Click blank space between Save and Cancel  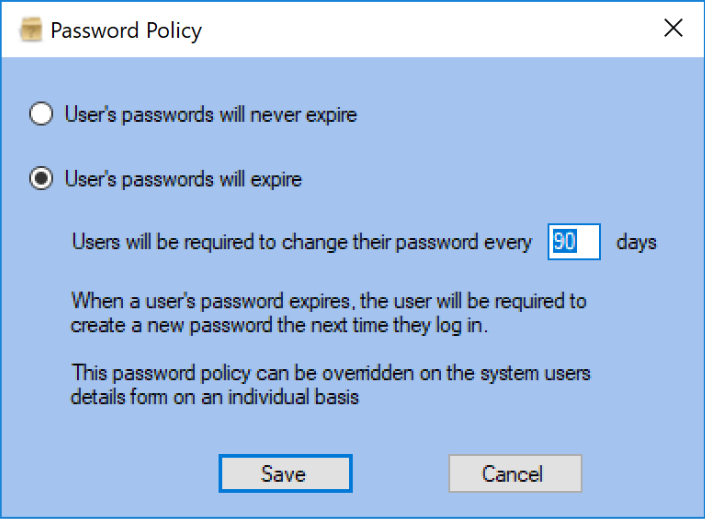(400, 473)
